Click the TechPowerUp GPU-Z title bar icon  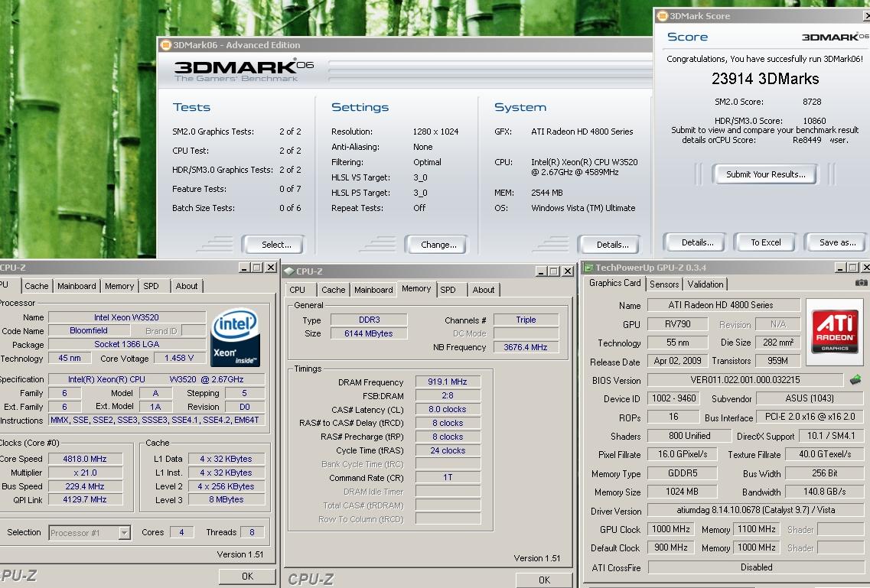click(588, 268)
